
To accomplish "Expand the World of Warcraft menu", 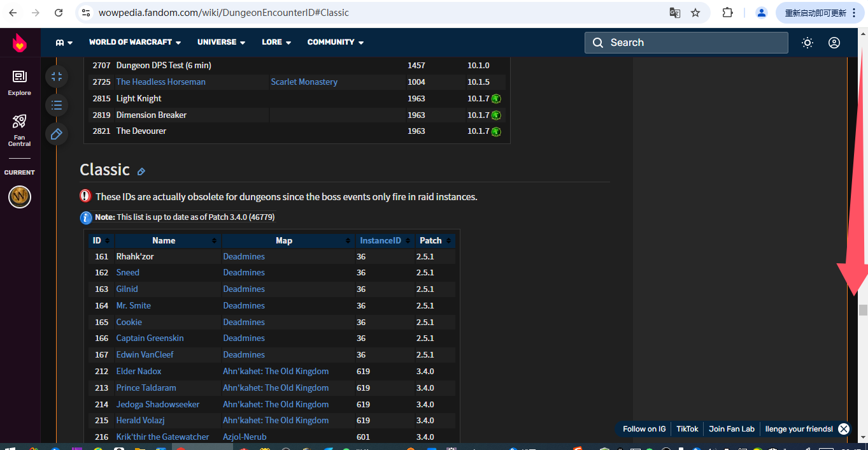I will click(135, 42).
